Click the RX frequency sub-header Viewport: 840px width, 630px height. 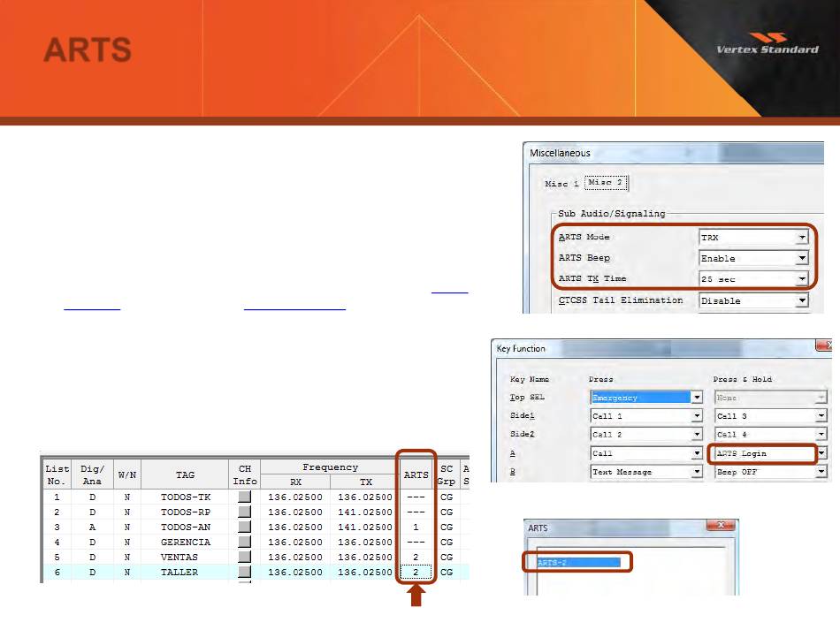[x=295, y=482]
